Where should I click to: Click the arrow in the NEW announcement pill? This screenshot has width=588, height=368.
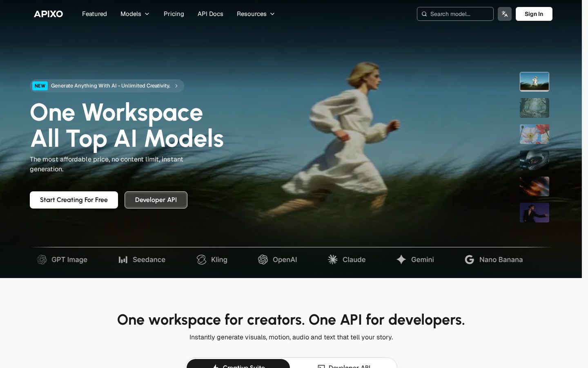pyautogui.click(x=176, y=86)
